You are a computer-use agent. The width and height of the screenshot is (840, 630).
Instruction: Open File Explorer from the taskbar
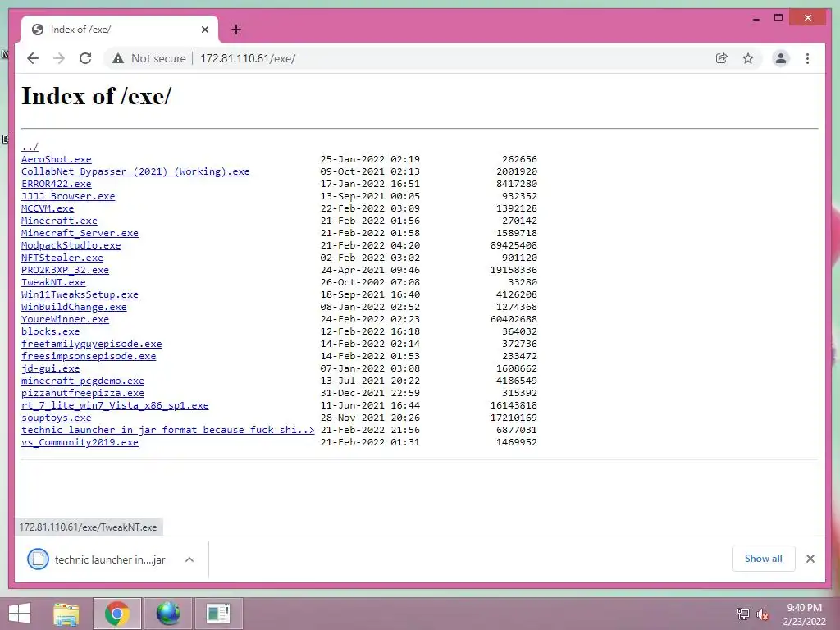tap(66, 614)
